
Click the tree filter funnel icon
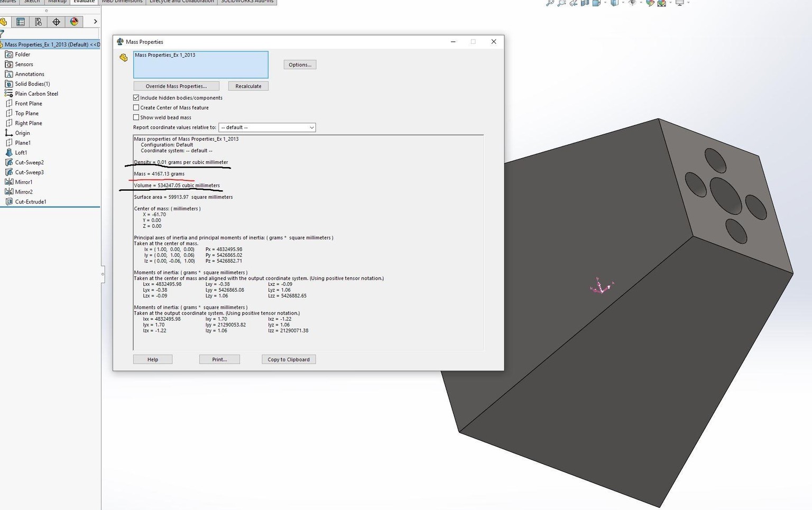(2, 33)
